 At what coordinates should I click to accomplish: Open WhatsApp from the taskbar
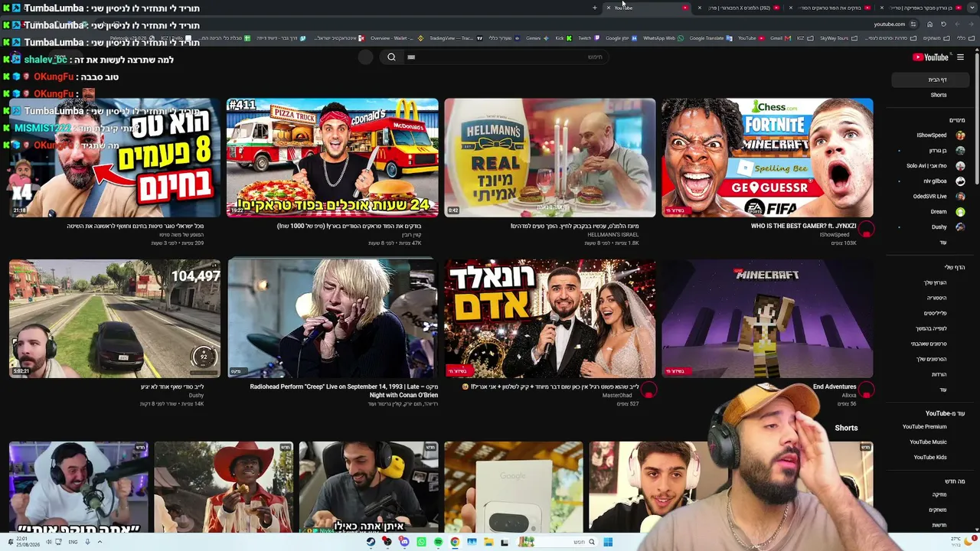click(x=421, y=542)
